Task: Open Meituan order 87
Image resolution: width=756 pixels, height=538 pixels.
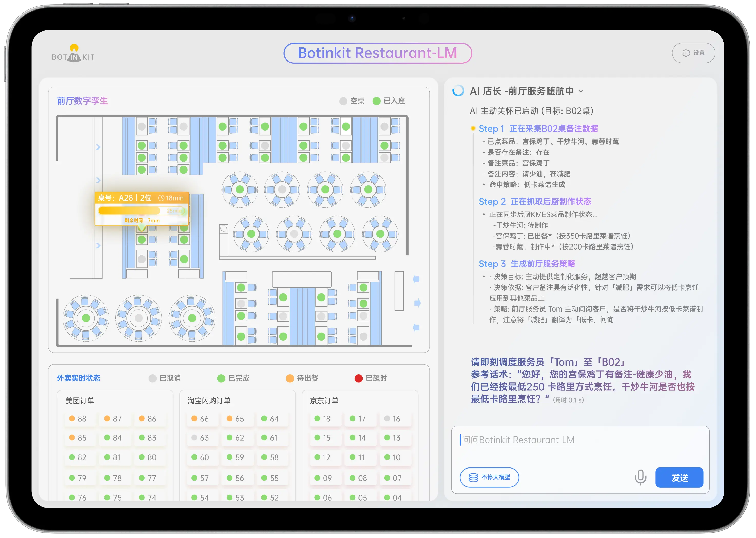Action: coord(116,419)
